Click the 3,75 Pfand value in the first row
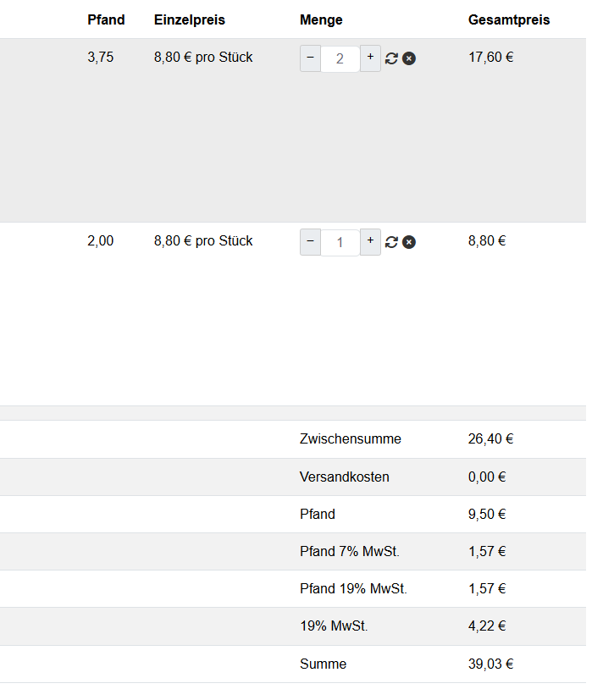The image size is (592, 700). pyautogui.click(x=100, y=58)
